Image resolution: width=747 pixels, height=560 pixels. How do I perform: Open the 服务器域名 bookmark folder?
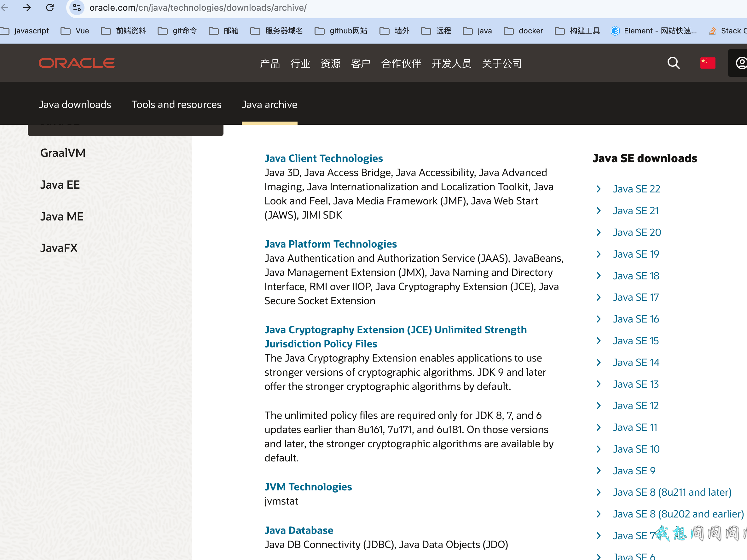pyautogui.click(x=277, y=31)
